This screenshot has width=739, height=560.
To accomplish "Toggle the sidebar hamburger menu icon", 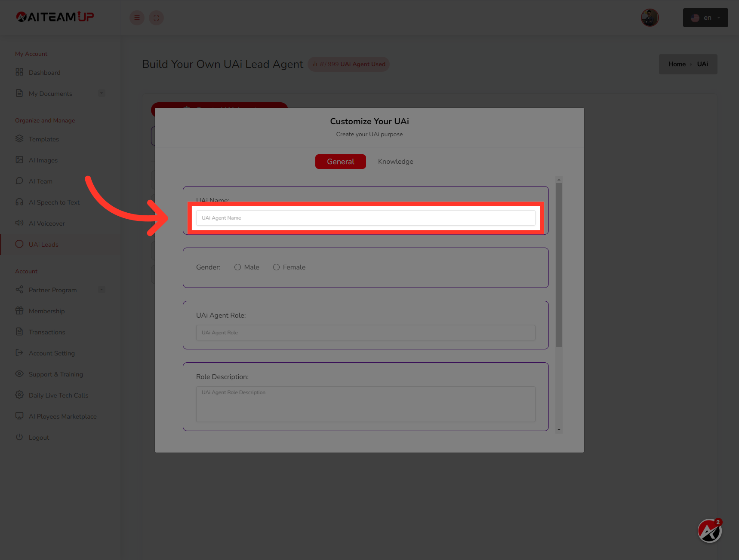I will [x=137, y=18].
